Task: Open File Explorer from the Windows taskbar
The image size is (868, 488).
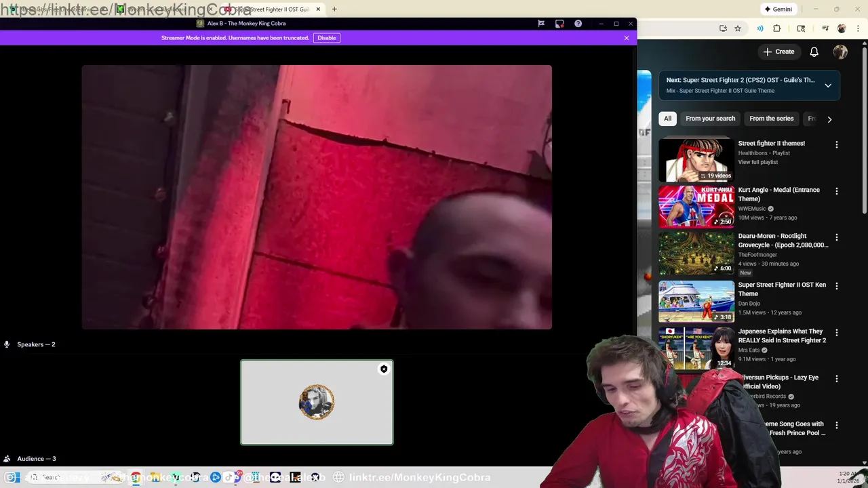Action: 156,477
